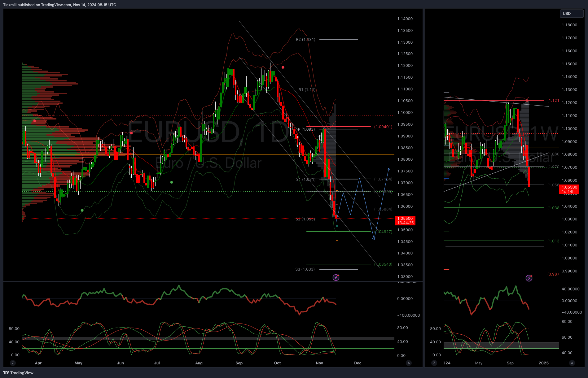This screenshot has height=378, width=588.
Task: Click the Dec label on the time axis
Action: [x=358, y=363]
